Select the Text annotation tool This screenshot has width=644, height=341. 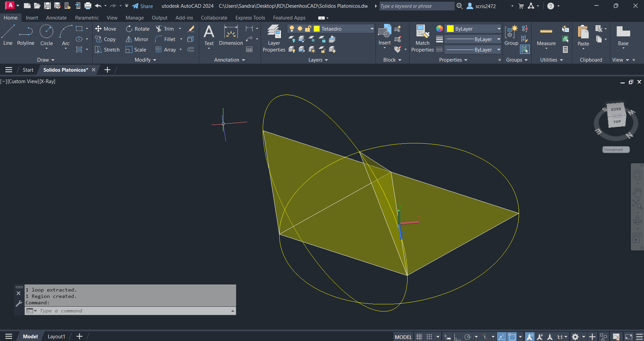[209, 35]
